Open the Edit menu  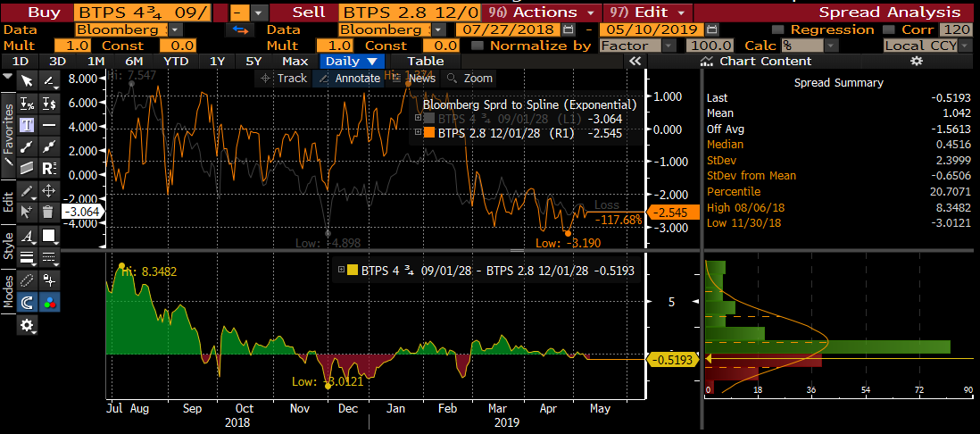click(x=647, y=13)
